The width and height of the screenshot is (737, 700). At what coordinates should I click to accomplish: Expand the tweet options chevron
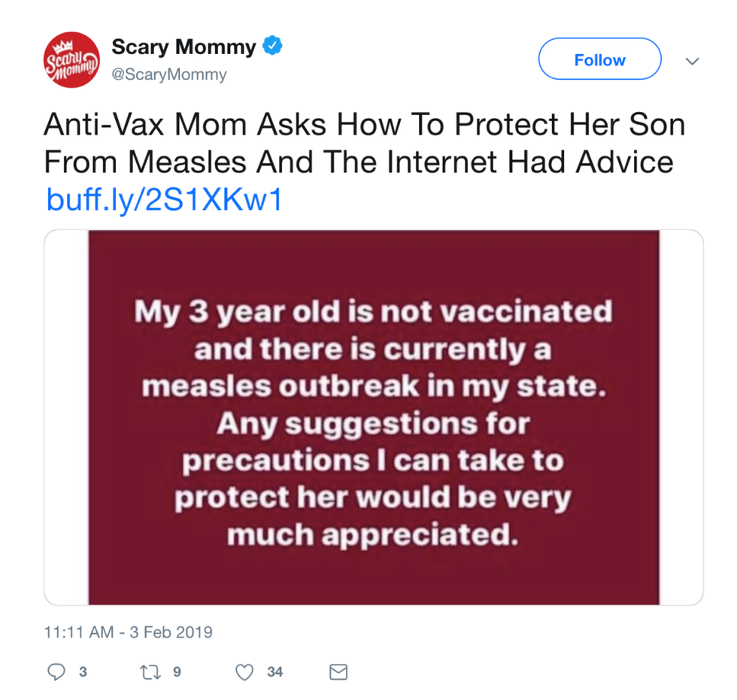(x=692, y=61)
